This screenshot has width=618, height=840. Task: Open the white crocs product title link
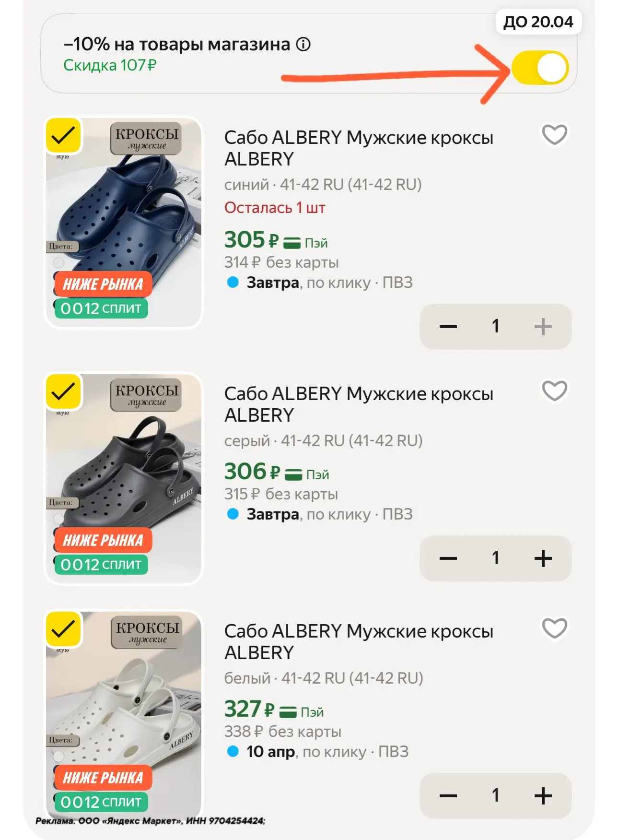(358, 642)
